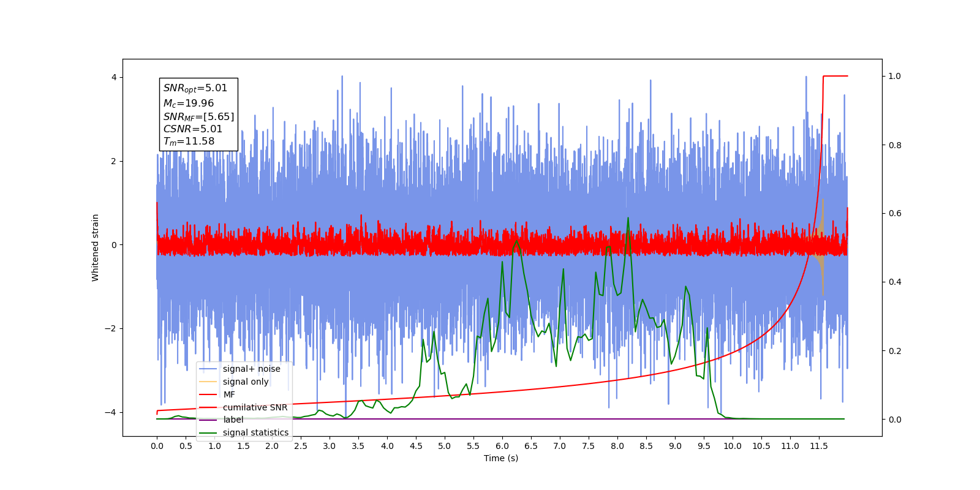Click the 11.5 x-axis tick label

coord(819,446)
